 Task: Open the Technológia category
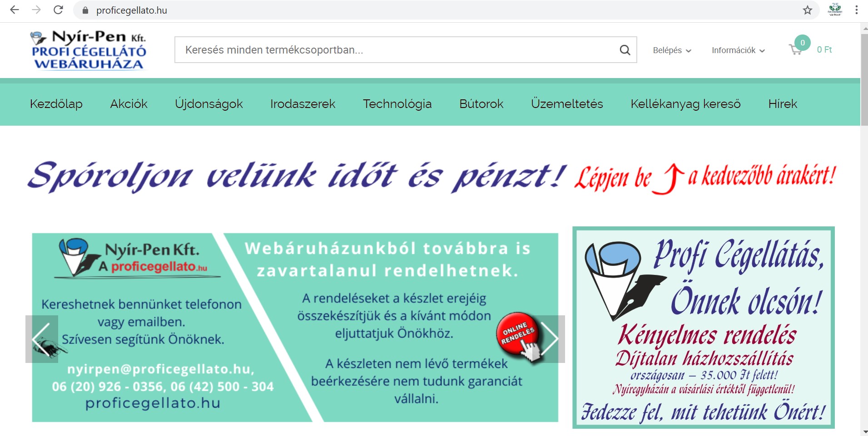click(397, 104)
